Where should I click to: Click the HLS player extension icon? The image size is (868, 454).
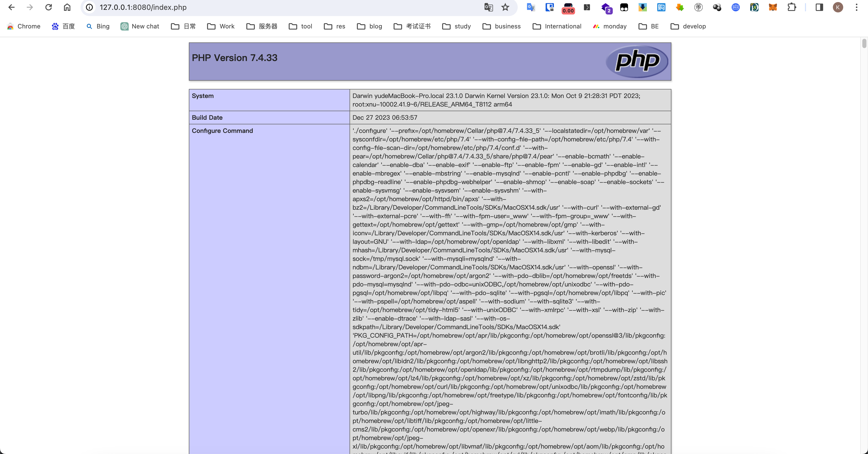click(x=735, y=7)
